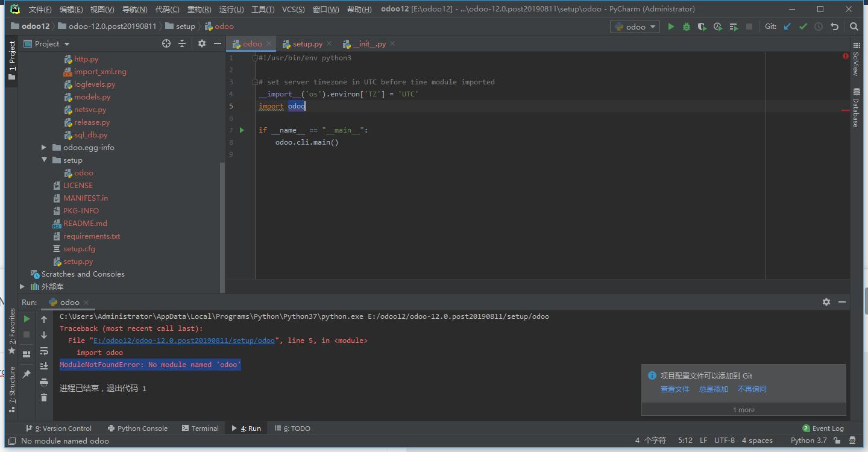Run with coverage shield icon
Viewport: 868px width, 452px height.
point(702,27)
